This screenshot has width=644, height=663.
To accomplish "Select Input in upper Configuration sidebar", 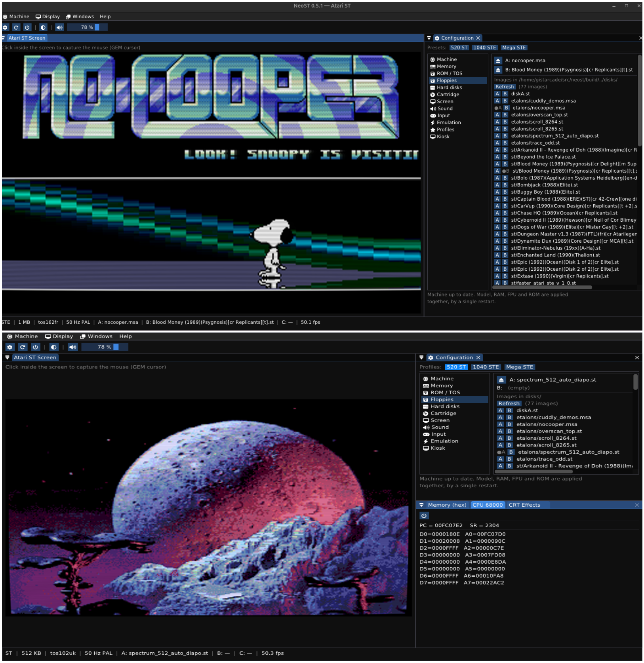I will pos(444,116).
